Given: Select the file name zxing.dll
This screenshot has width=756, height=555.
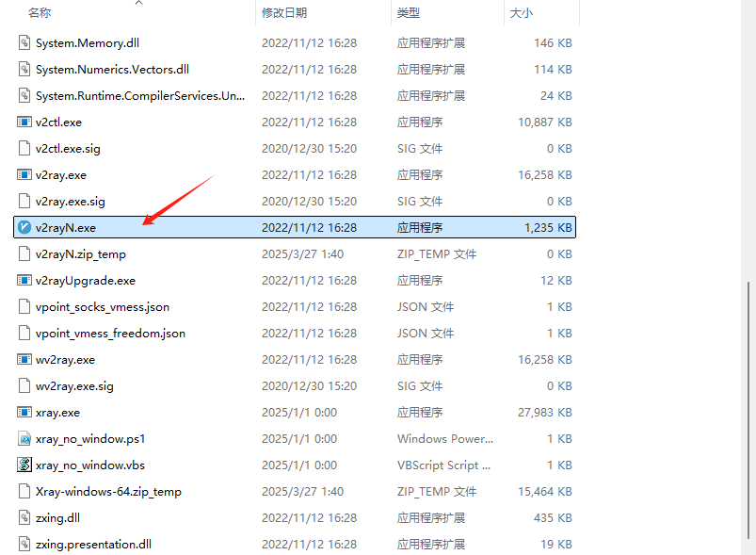Looking at the screenshot, I should 57,518.
